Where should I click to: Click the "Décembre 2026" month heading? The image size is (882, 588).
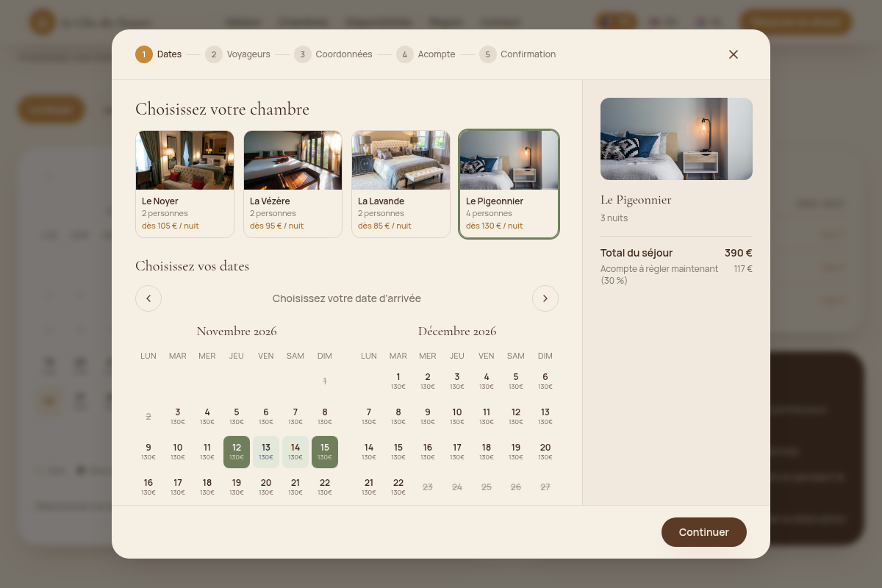(x=457, y=331)
